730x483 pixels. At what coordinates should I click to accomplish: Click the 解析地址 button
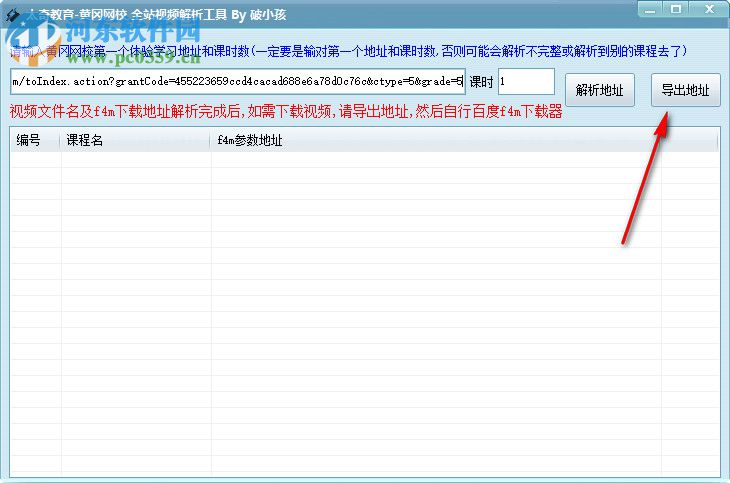click(x=600, y=90)
